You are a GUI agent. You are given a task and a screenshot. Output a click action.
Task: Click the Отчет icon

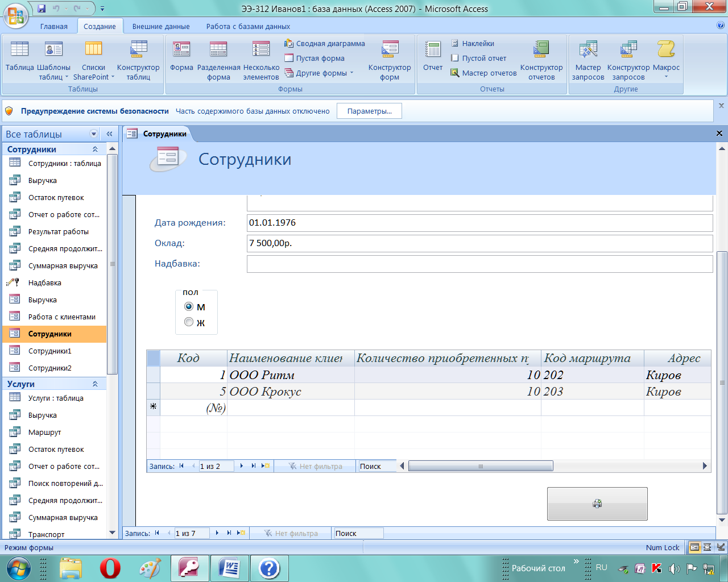pos(433,57)
